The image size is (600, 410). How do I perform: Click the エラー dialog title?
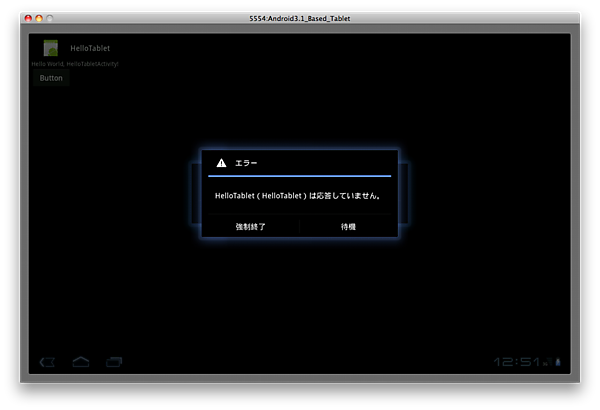pyautogui.click(x=246, y=163)
